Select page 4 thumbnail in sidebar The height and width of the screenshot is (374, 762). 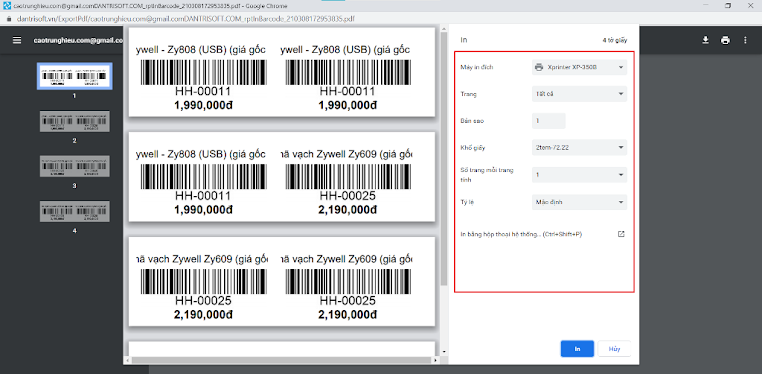(x=74, y=211)
